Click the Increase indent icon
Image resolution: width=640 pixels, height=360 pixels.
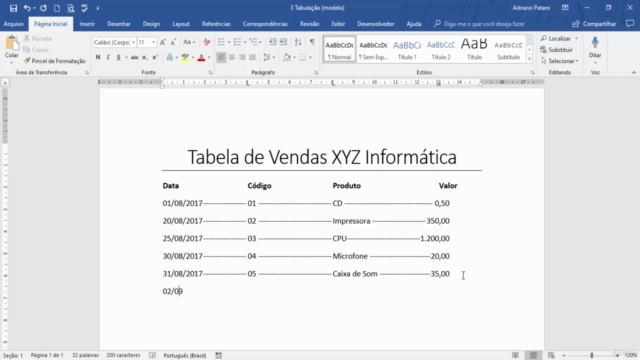283,42
